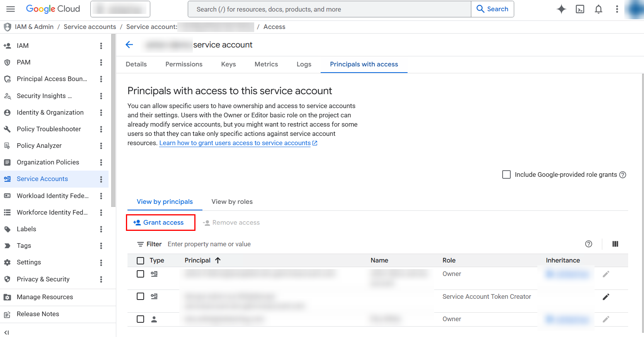Go to Service accounts breadcrumb
This screenshot has width=644, height=337.
(90, 27)
